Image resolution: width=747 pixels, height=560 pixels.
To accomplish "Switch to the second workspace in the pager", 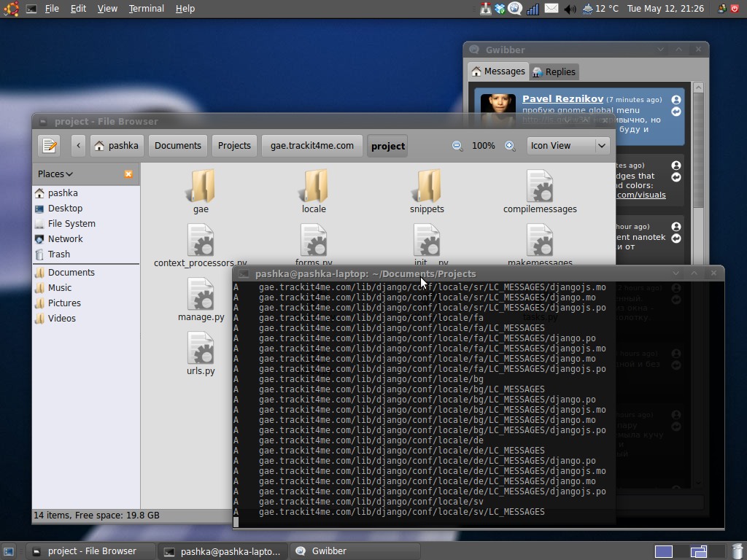I will point(698,551).
